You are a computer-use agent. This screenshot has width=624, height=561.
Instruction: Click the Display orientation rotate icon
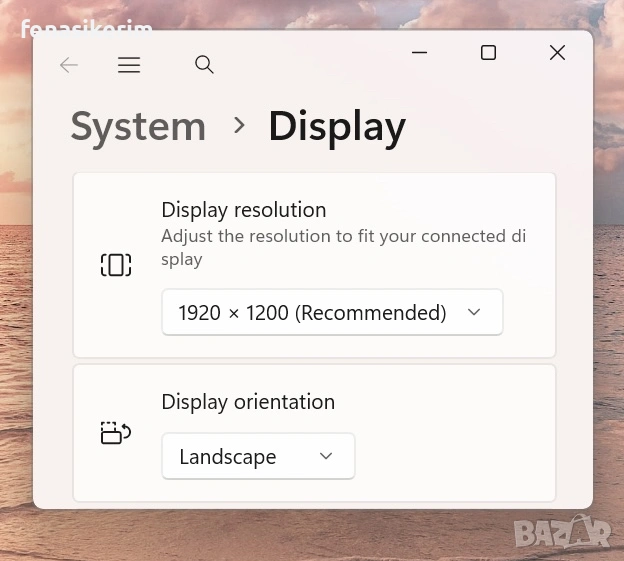click(116, 433)
